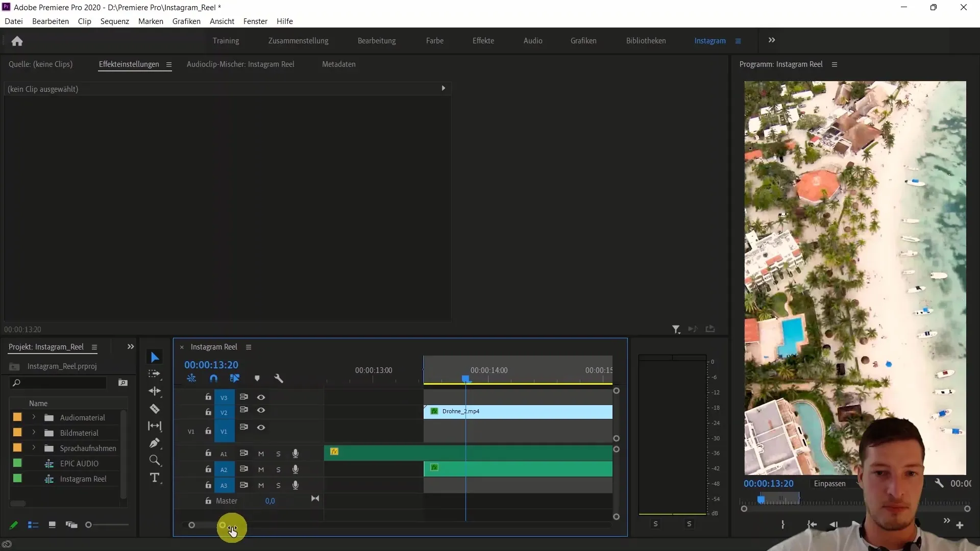Image resolution: width=980 pixels, height=551 pixels.
Task: Switch to the Effekte workspace
Action: click(x=483, y=41)
